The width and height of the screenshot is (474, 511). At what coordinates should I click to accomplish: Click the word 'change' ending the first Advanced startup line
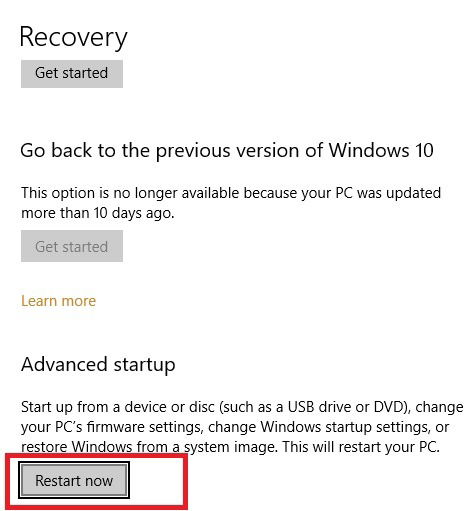coord(439,407)
